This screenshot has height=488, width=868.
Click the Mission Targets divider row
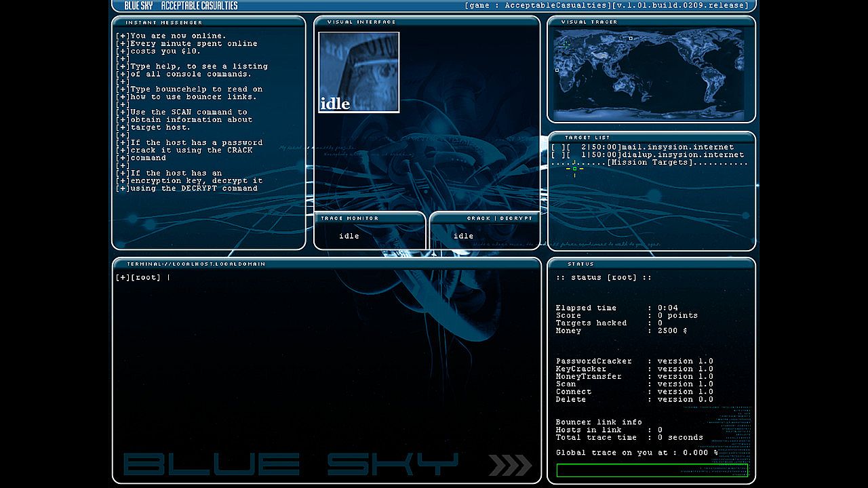click(650, 163)
